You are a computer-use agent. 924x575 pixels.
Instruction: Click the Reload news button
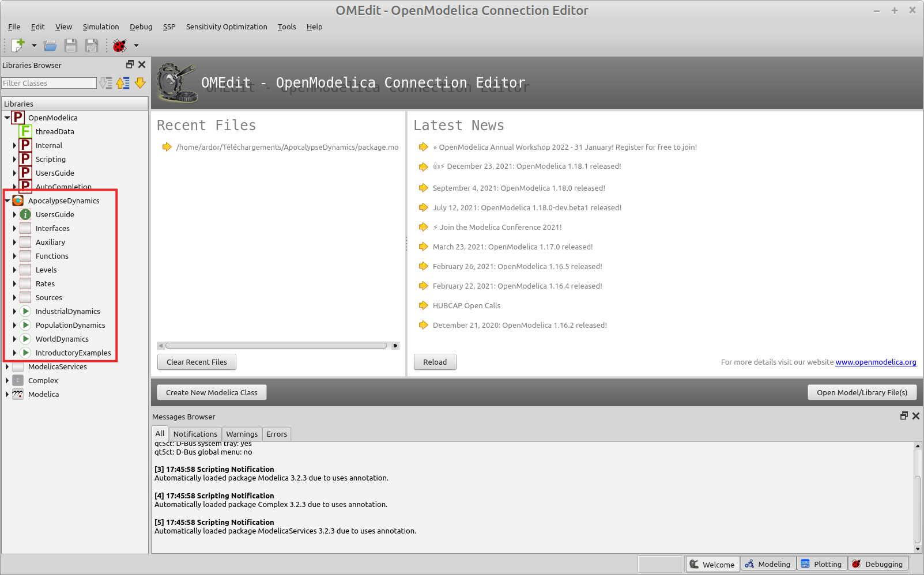pyautogui.click(x=435, y=362)
